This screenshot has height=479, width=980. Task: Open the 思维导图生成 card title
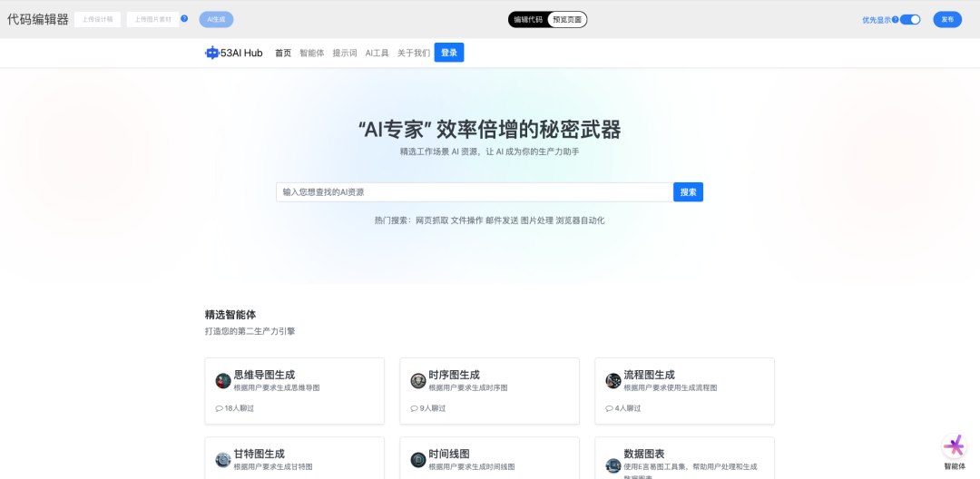pos(264,375)
